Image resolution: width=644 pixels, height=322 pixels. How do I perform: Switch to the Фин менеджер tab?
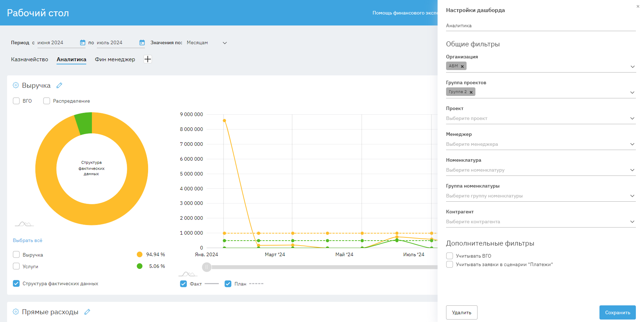115,59
